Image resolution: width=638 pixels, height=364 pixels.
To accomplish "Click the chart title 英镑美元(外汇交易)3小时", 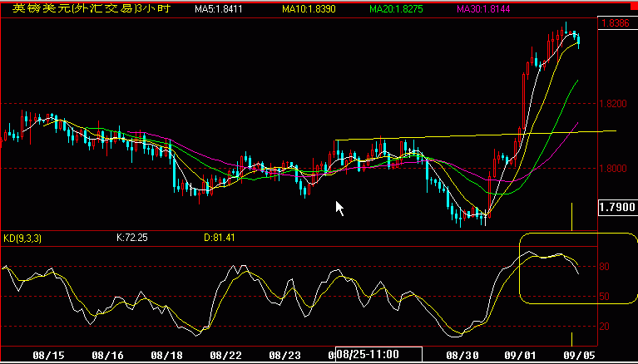I will click(91, 8).
